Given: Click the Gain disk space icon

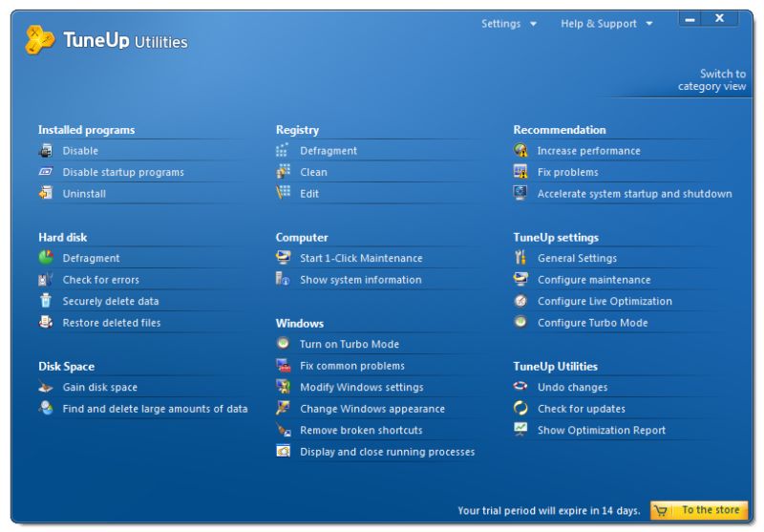Looking at the screenshot, I should (45, 388).
